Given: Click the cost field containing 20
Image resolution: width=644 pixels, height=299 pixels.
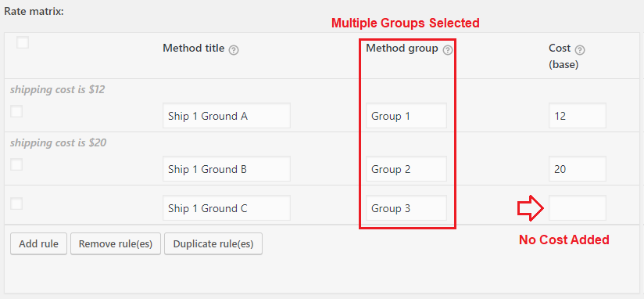Looking at the screenshot, I should click(x=578, y=168).
